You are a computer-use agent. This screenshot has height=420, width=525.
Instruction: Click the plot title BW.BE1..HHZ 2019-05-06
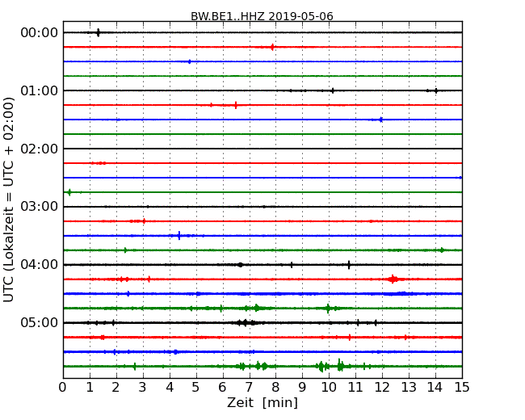tap(262, 16)
